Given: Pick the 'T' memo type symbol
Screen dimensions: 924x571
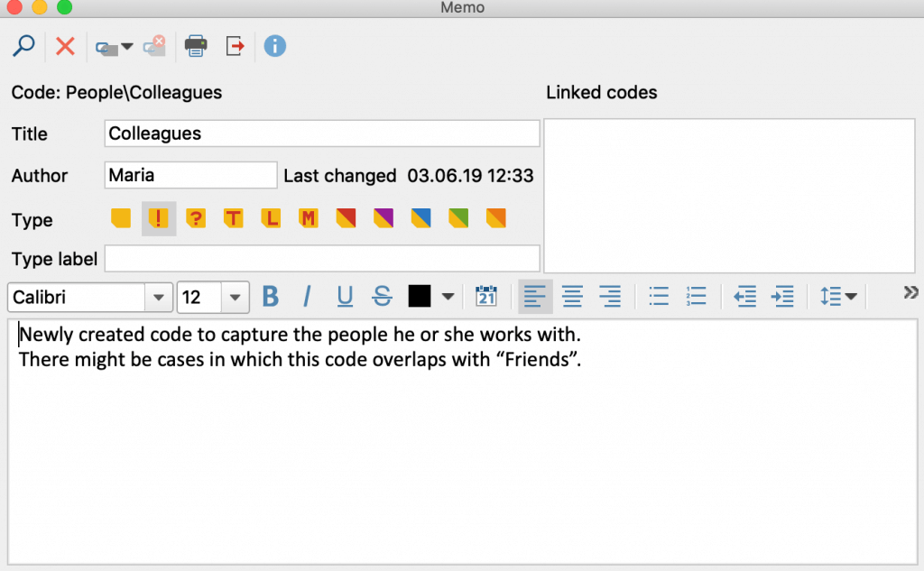Looking at the screenshot, I should click(x=233, y=217).
